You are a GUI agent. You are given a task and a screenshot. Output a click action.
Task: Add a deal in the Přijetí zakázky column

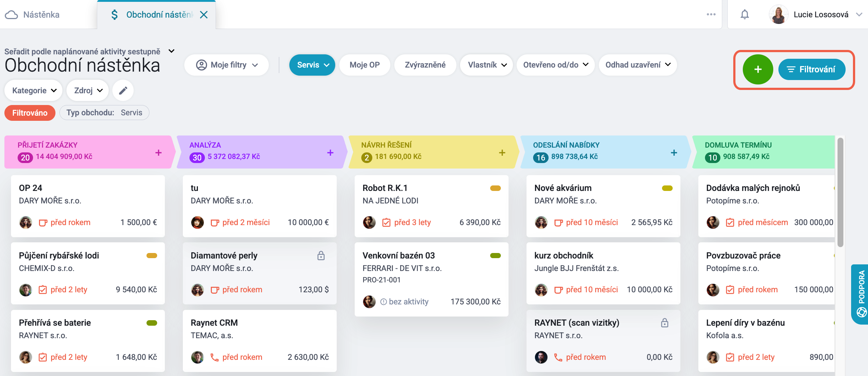coord(158,152)
